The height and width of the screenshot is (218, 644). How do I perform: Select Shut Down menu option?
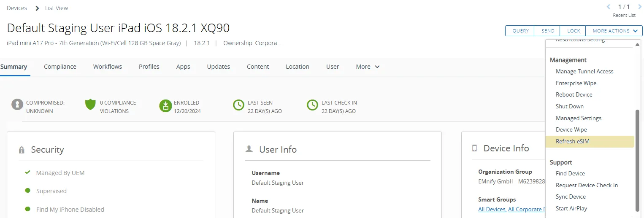point(570,106)
